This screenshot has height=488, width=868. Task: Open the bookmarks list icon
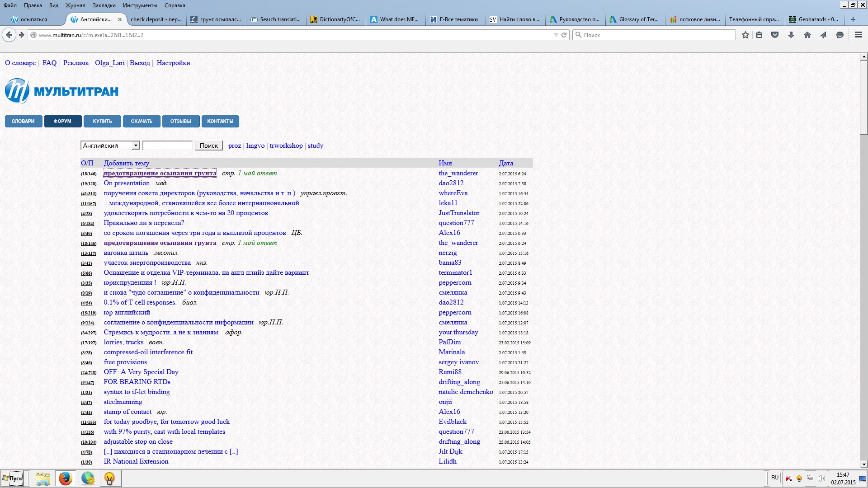coord(759,35)
